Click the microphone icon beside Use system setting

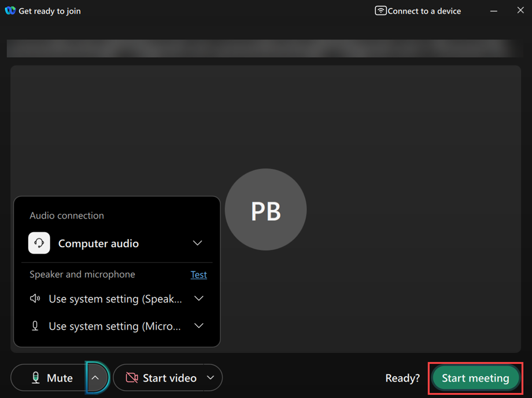[x=35, y=326]
